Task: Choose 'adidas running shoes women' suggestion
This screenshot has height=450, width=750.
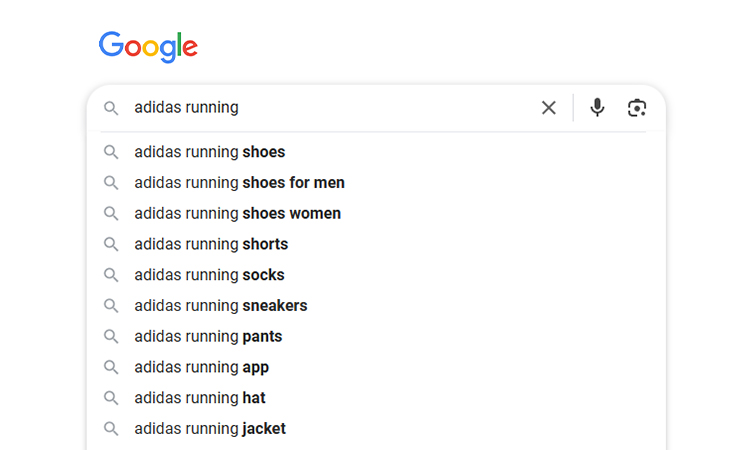Action: coord(376,213)
